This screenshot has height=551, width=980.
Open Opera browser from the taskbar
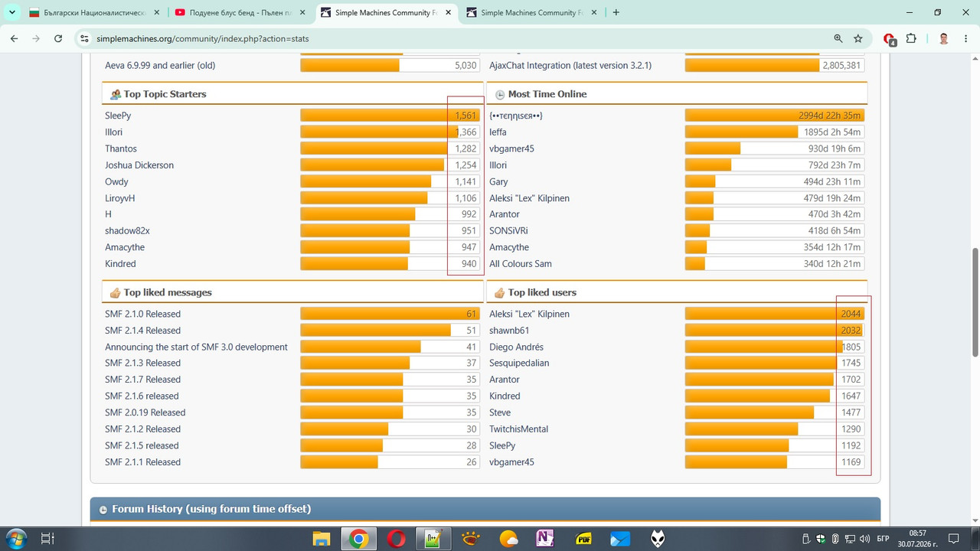(x=396, y=538)
